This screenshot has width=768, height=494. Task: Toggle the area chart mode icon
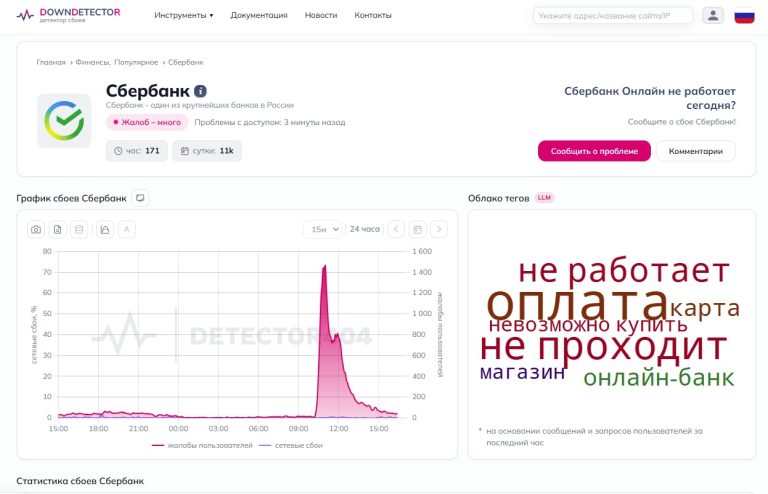[105, 229]
